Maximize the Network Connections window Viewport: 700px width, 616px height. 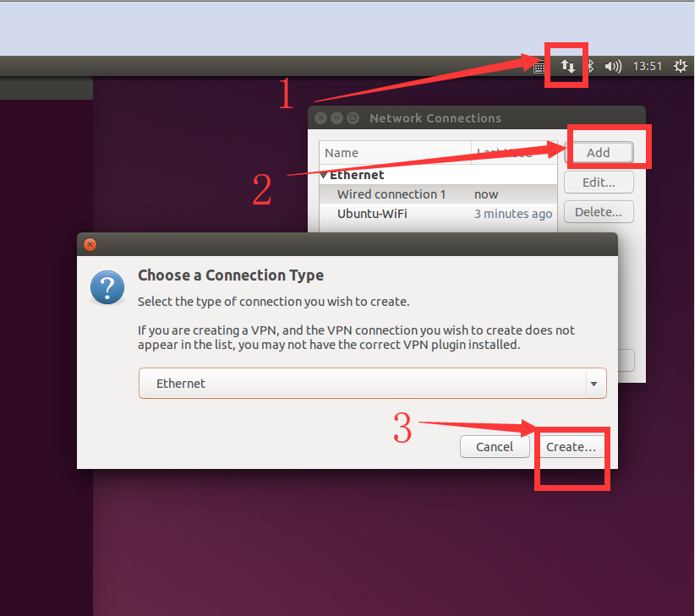[353, 118]
